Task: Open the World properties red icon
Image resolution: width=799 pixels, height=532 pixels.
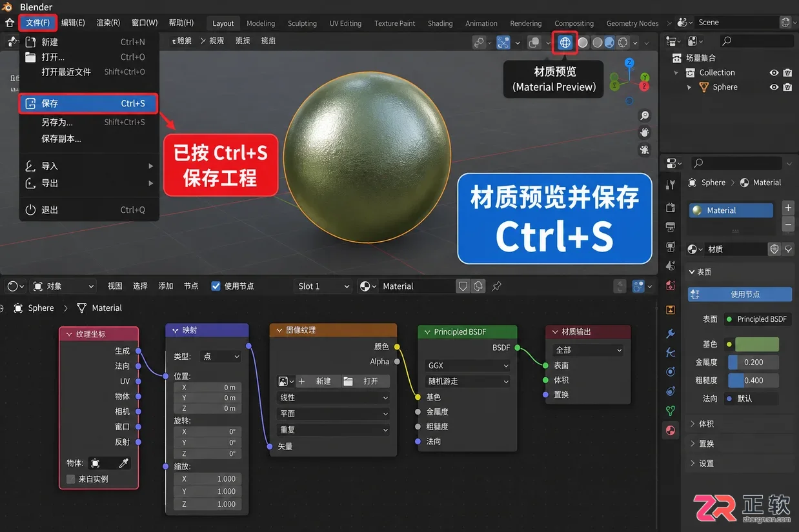Action: pos(671,285)
